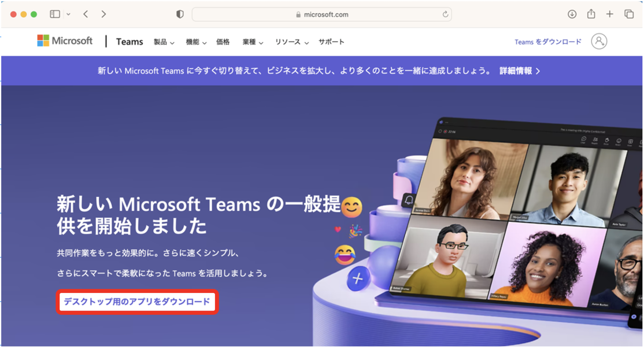Select the サポート menu item
The height and width of the screenshot is (347, 644).
click(x=331, y=42)
